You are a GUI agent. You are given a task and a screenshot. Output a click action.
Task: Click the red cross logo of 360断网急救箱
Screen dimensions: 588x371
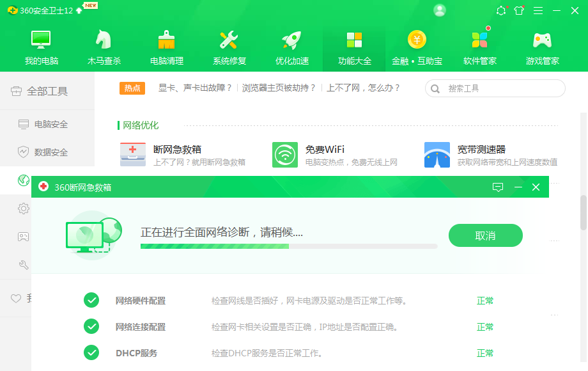click(43, 186)
